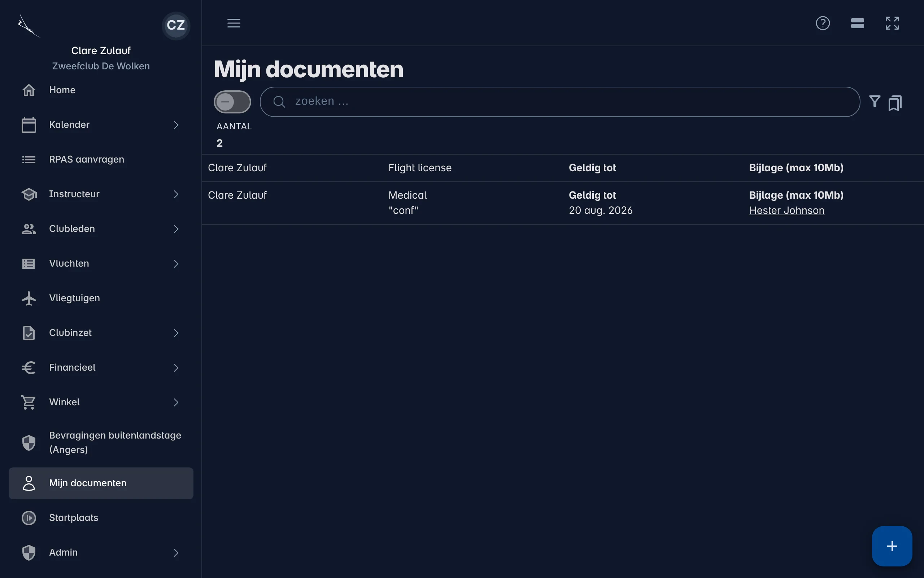Viewport: 924px width, 578px height.
Task: Click the Startplaats play-circle icon
Action: [29, 518]
